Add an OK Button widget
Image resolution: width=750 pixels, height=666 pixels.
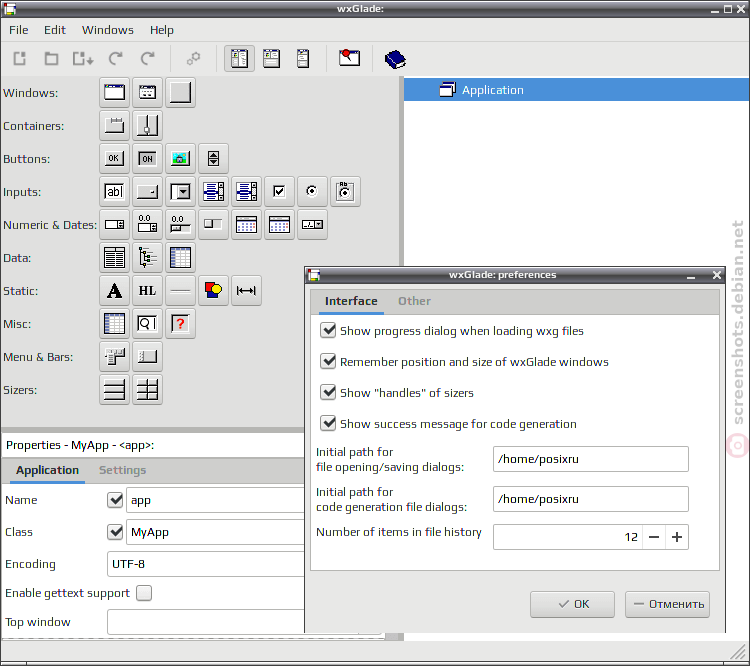[x=114, y=158]
